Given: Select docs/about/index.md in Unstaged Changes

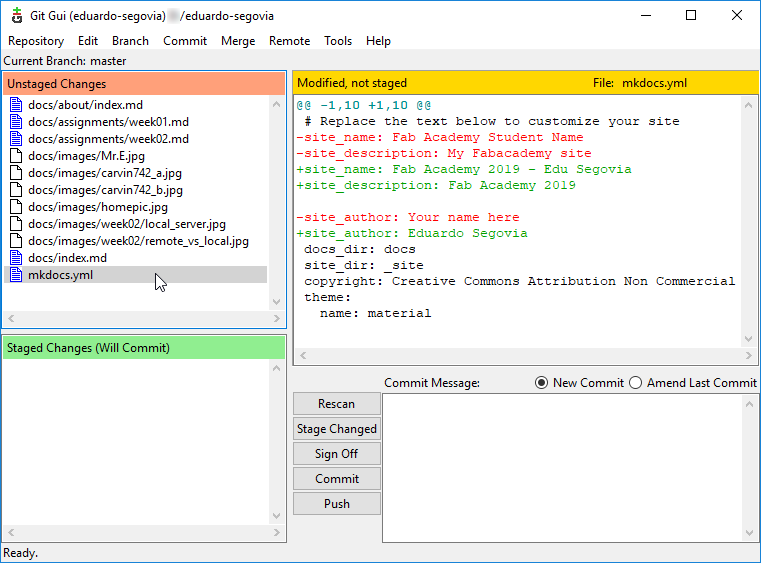Looking at the screenshot, I should [x=85, y=105].
